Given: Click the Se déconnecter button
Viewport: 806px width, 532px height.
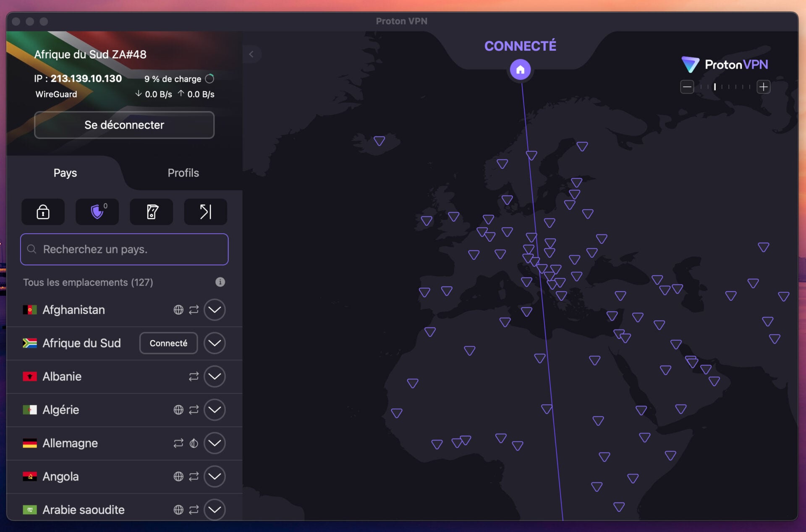Looking at the screenshot, I should click(x=124, y=125).
